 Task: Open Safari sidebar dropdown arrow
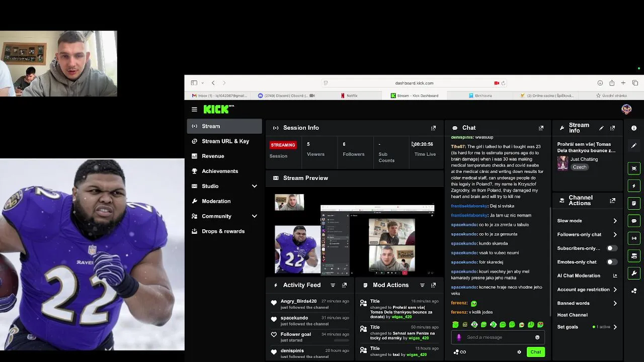202,83
